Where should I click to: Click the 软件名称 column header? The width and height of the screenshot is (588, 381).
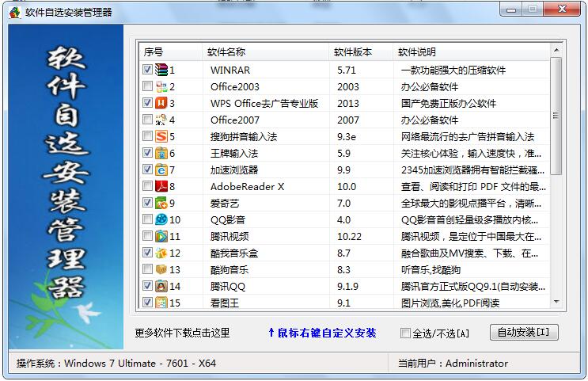click(266, 51)
